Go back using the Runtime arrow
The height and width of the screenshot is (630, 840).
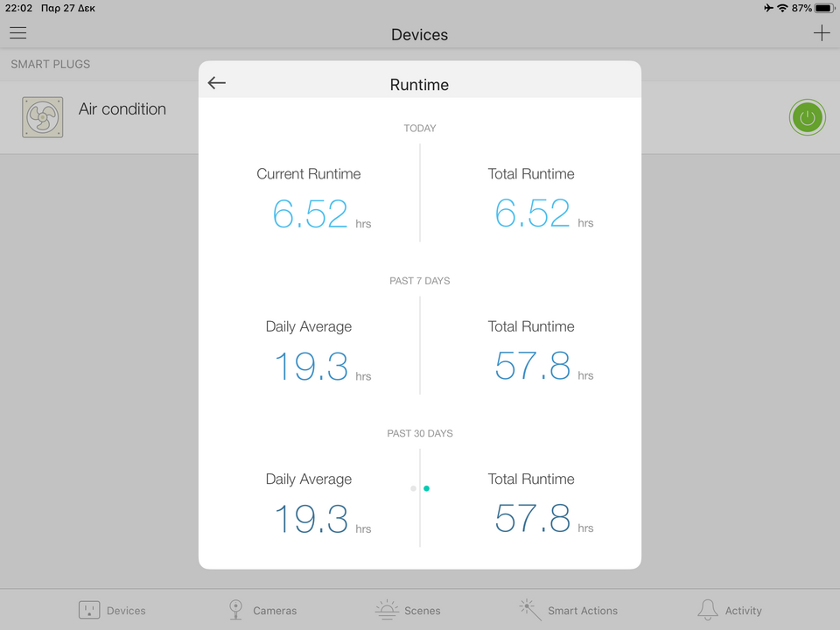tap(217, 83)
